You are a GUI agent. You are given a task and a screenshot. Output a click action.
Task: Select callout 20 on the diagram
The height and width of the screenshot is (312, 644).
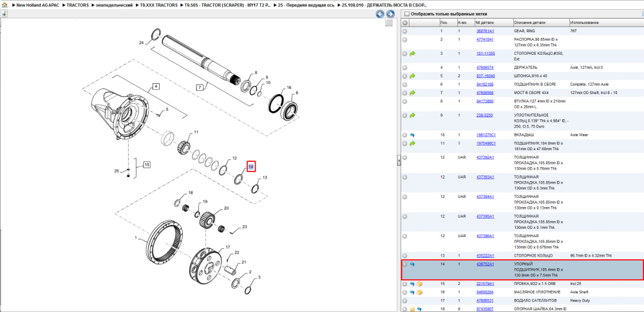tap(226, 208)
